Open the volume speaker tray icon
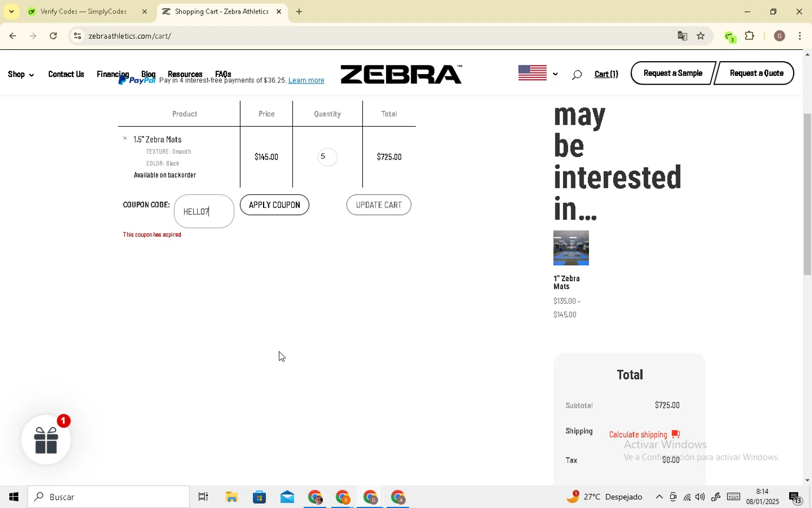This screenshot has height=508, width=812. tap(700, 497)
